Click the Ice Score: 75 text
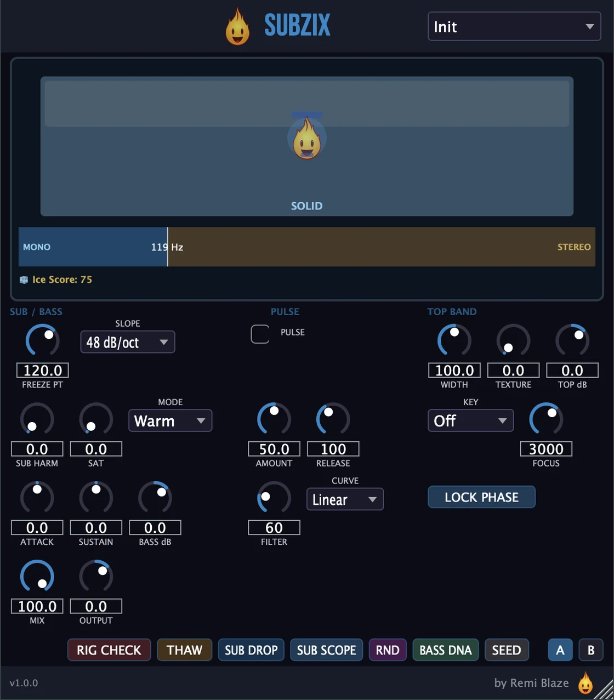 62,280
